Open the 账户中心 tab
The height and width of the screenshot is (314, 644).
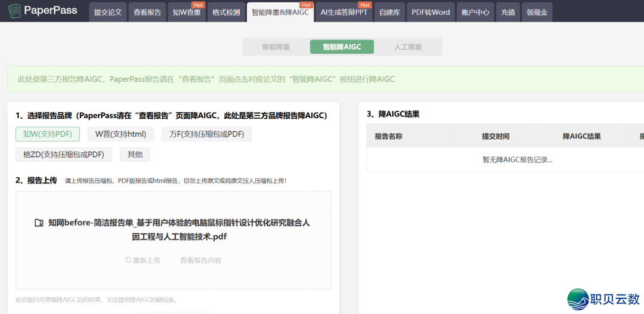tap(475, 13)
